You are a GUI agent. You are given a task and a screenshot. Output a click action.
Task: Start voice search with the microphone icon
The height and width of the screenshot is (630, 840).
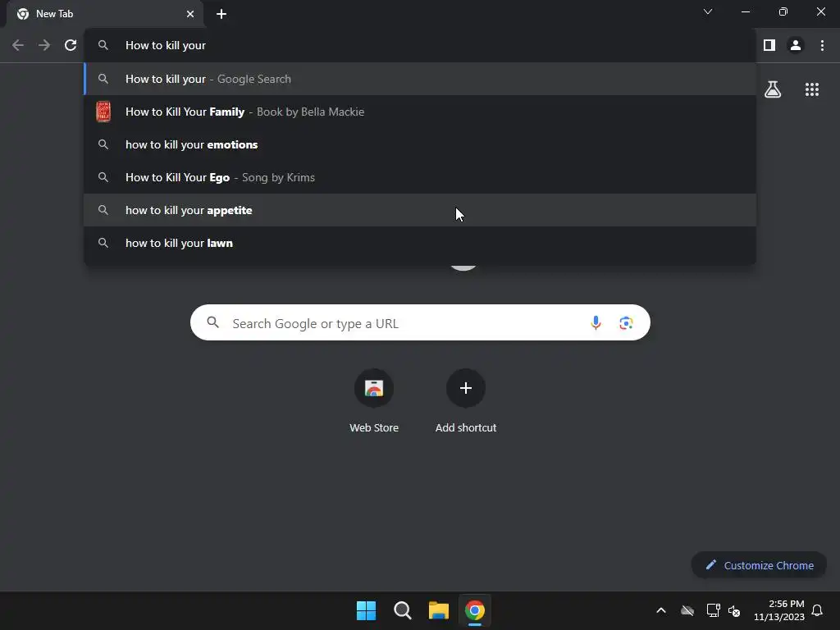596,323
